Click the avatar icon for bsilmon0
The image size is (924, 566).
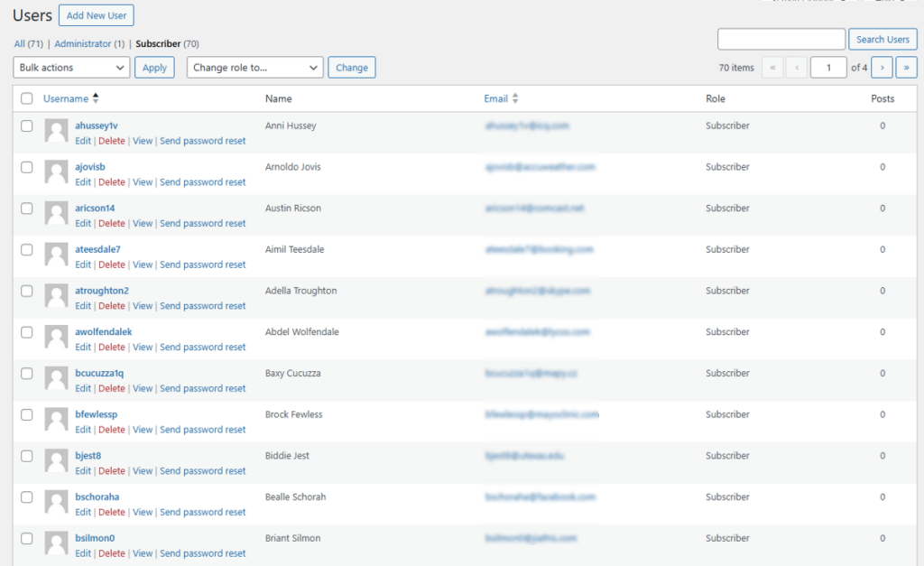57,543
